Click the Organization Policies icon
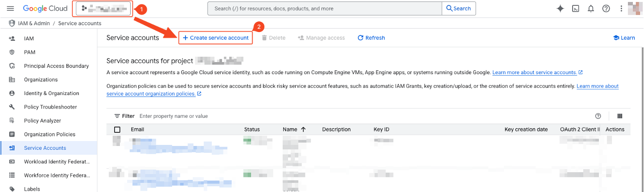The height and width of the screenshot is (192, 644). tap(12, 134)
